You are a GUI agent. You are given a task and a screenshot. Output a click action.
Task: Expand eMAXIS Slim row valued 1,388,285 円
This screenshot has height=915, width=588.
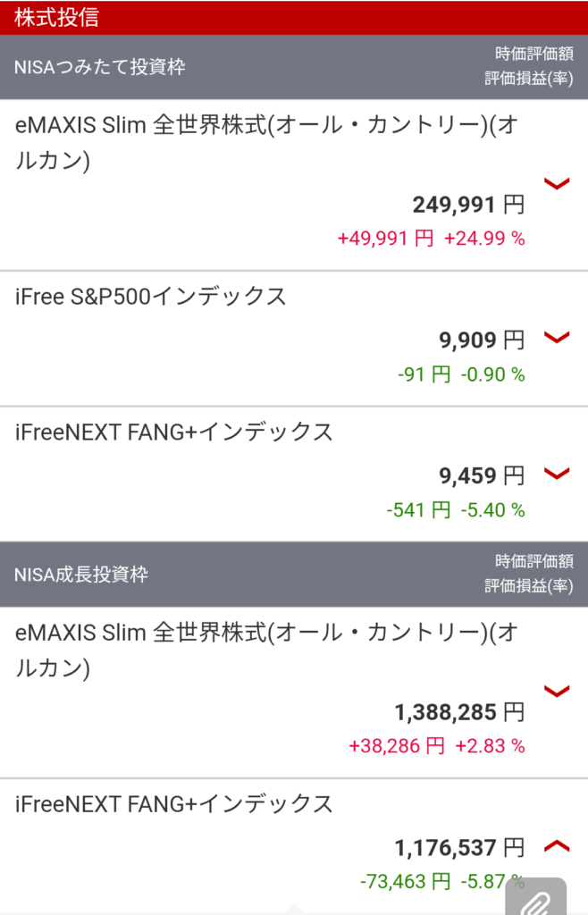tap(557, 691)
